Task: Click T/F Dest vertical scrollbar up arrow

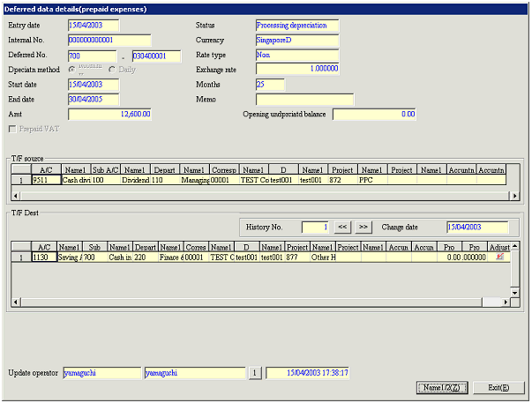Action: click(515, 246)
